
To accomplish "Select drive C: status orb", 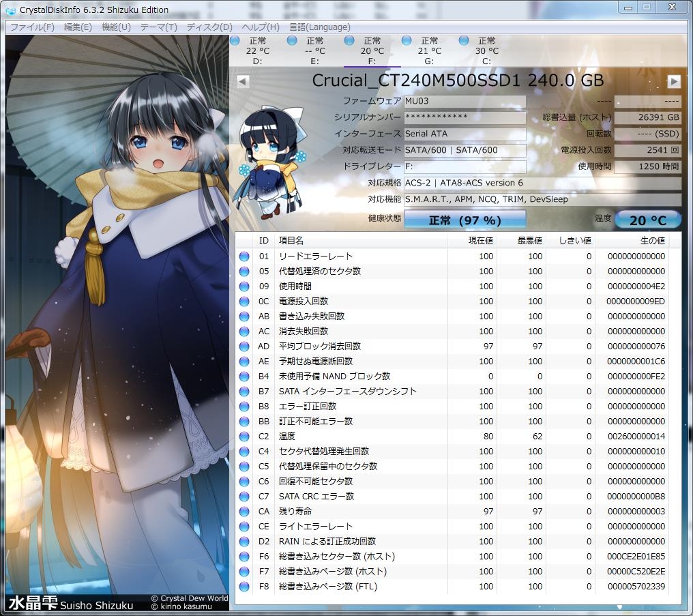I will pyautogui.click(x=464, y=41).
